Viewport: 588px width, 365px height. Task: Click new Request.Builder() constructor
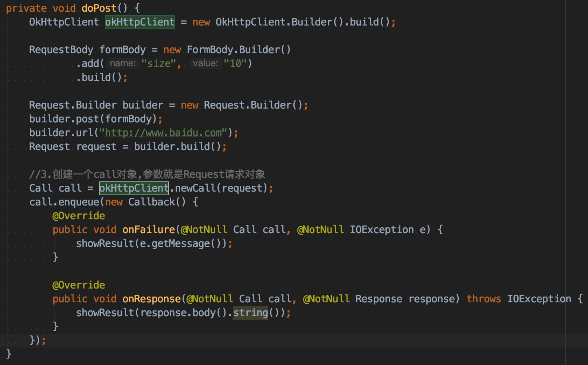[242, 105]
